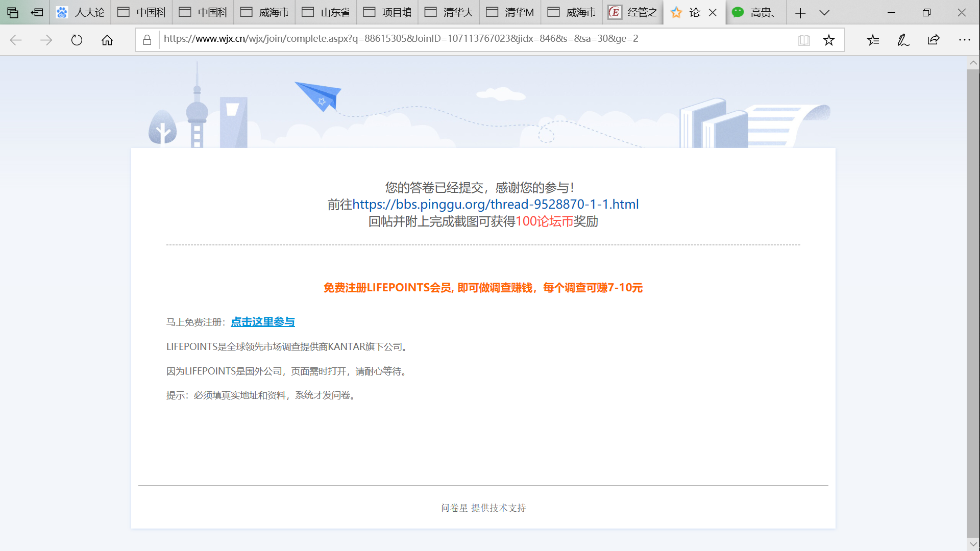Go to the home page icon
This screenshot has height=551, width=980.
[107, 40]
